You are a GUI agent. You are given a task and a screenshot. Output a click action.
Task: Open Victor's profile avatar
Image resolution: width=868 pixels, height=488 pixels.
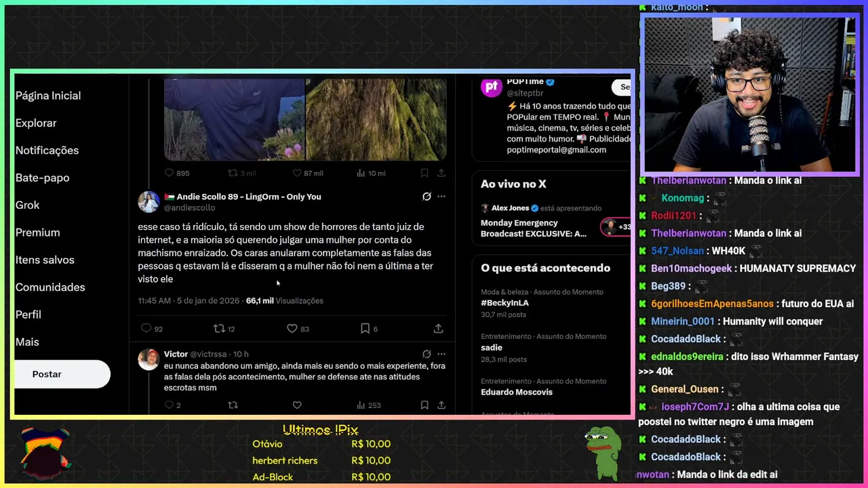pos(149,359)
